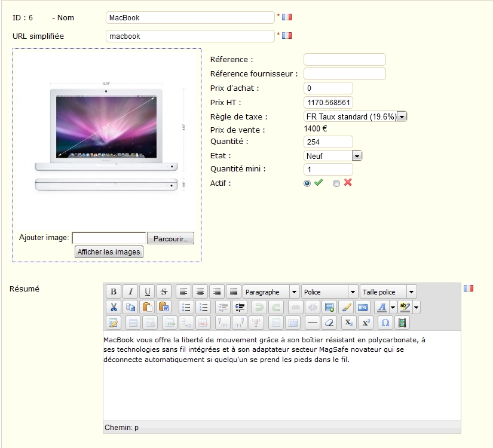Align text right in the editor

(x=217, y=291)
